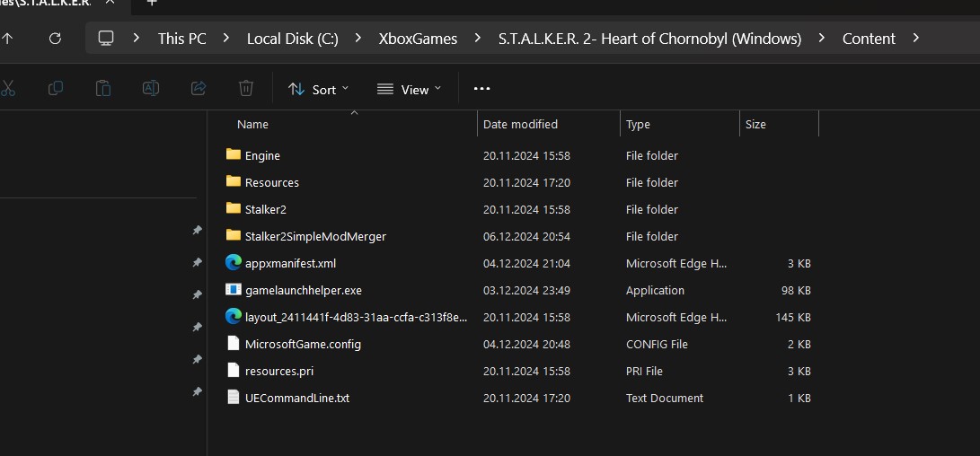Viewport: 980px width, 456px height.
Task: Click the CONFIG File type cell
Action: pyautogui.click(x=657, y=344)
